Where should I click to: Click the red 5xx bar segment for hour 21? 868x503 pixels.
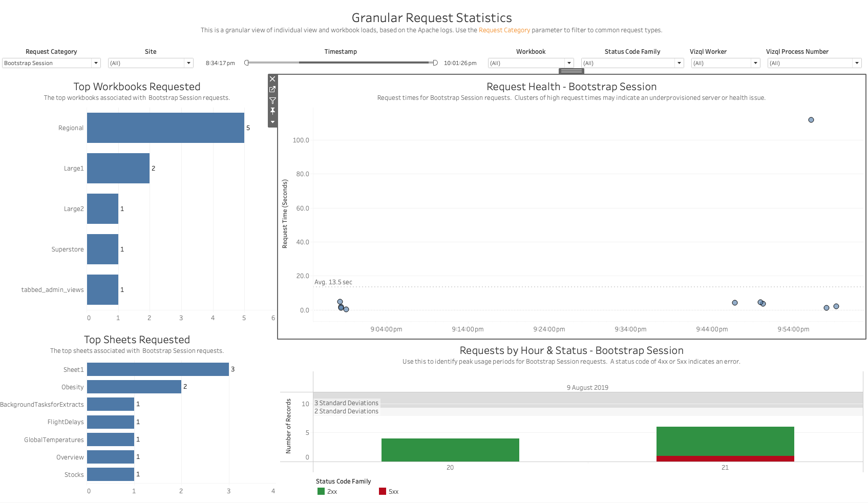tap(725, 458)
